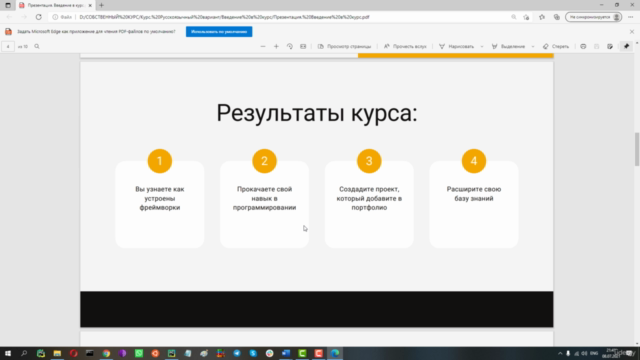Image resolution: width=640 pixels, height=360 pixels.
Task: Click Использовать по умолчанию button
Action: (x=219, y=31)
